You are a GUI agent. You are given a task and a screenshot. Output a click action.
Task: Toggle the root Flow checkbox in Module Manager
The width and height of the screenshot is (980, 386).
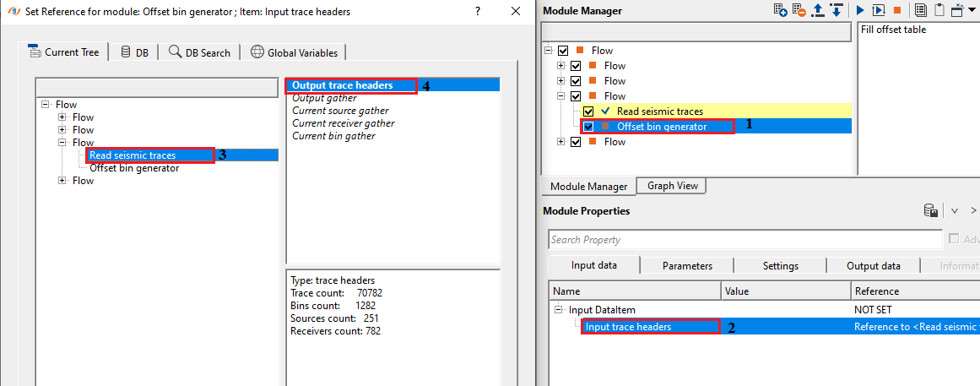(x=562, y=50)
